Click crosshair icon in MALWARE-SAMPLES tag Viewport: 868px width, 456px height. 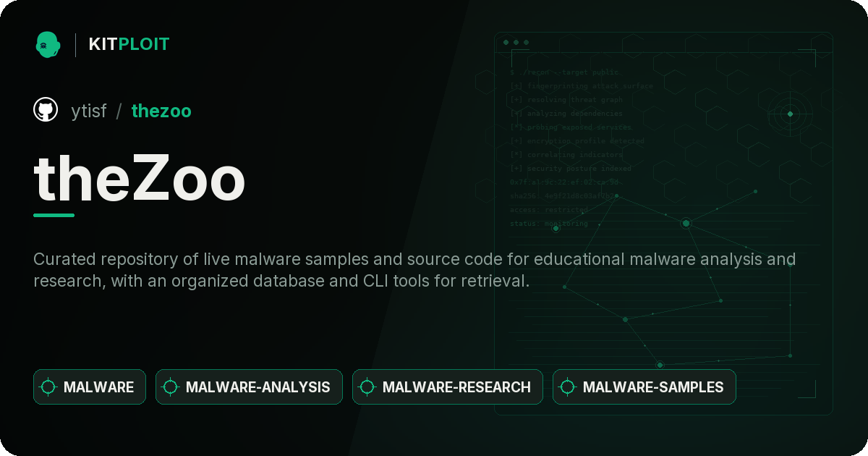tap(568, 387)
